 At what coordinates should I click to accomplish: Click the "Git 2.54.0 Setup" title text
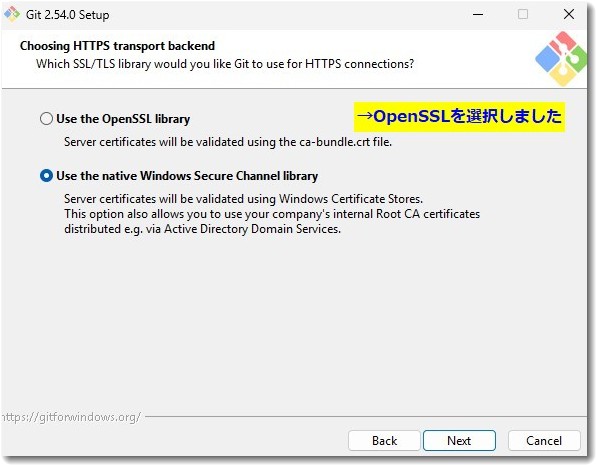68,15
